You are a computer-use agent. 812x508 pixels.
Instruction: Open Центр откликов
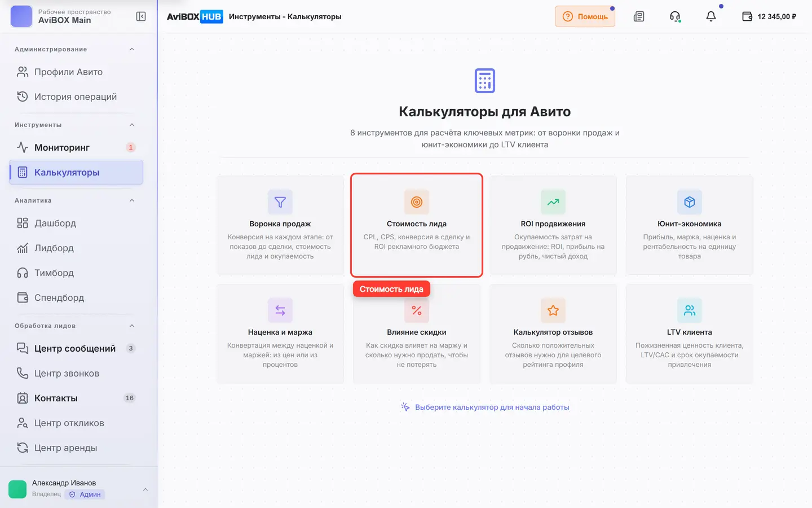pos(76,423)
